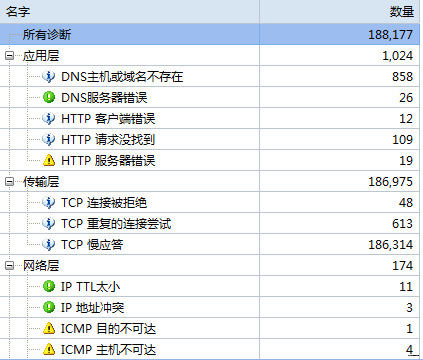Sort by the 数量 column header
The height and width of the screenshot is (360, 423).
click(339, 12)
